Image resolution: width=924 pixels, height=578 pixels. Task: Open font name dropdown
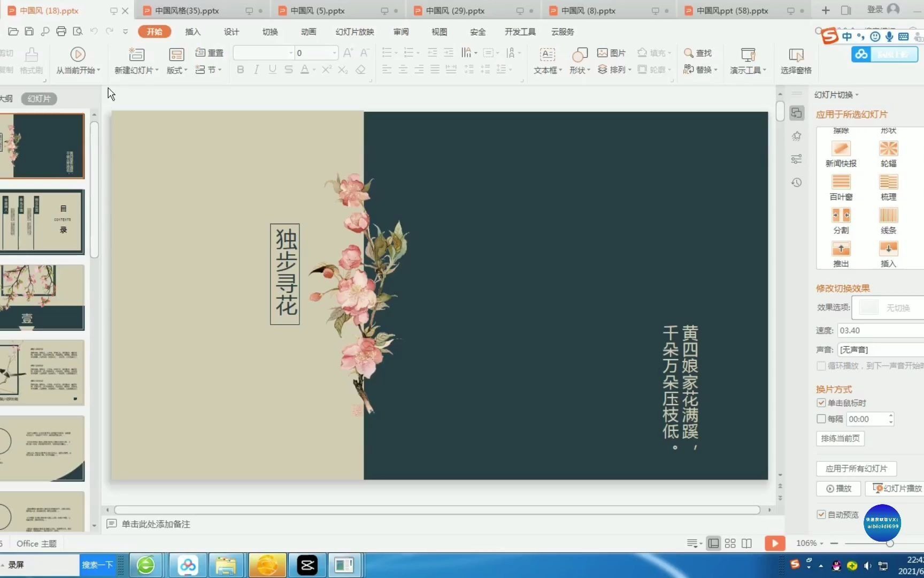(x=291, y=53)
